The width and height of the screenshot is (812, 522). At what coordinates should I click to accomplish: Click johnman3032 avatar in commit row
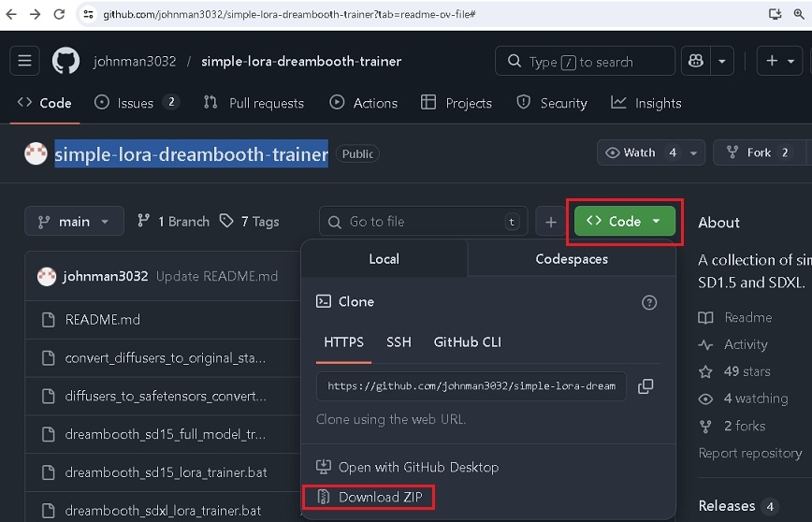(46, 276)
